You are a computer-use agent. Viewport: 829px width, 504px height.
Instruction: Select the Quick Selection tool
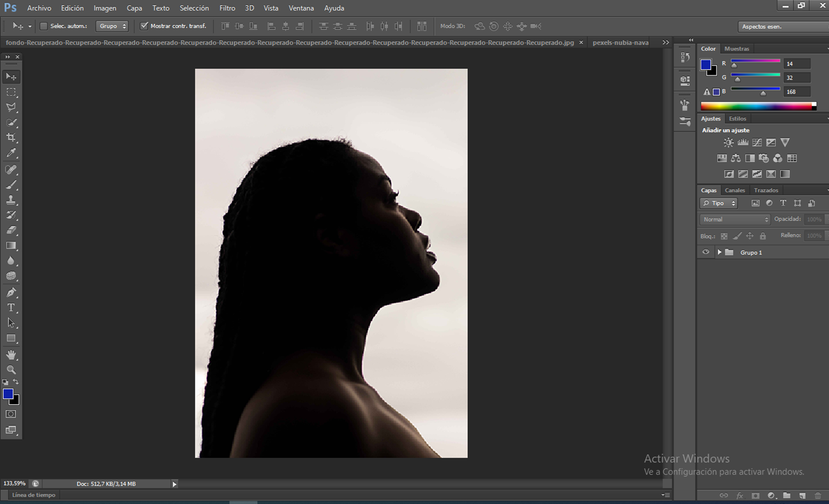11,123
